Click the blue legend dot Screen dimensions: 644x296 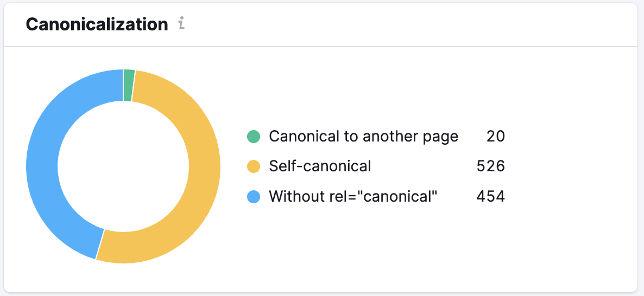point(254,196)
